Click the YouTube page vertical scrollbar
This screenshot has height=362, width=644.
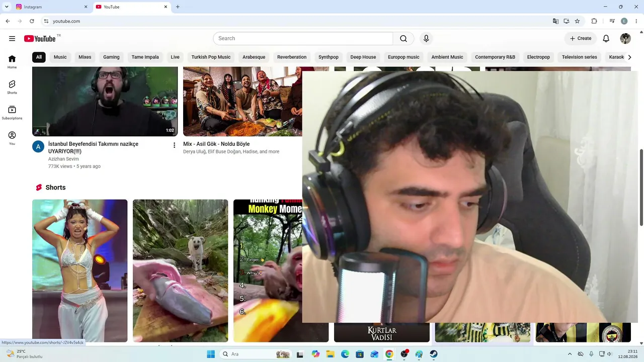click(x=641, y=187)
